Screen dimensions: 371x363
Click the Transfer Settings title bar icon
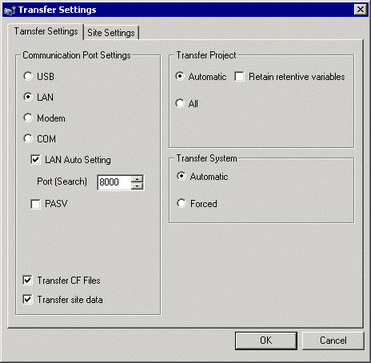[x=9, y=10]
